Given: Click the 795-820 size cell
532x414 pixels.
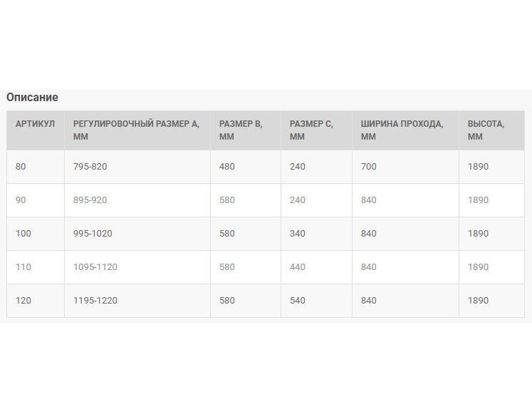Looking at the screenshot, I should (x=137, y=167).
